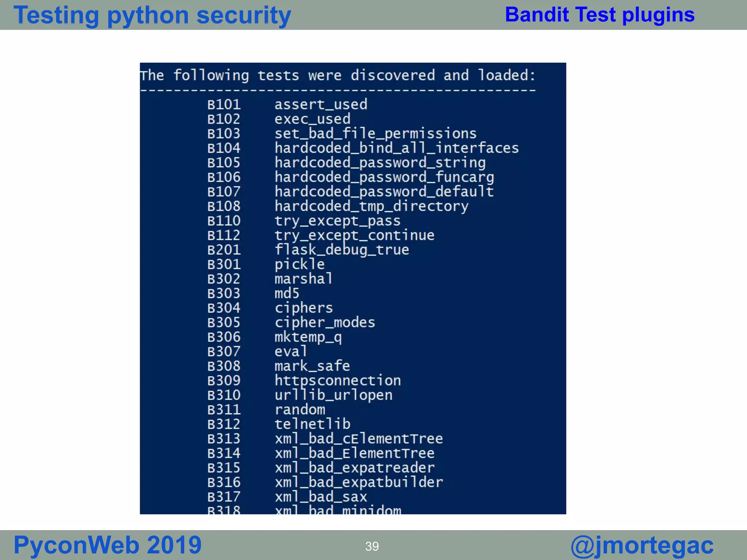
Task: Select the set_bad_file_permissions entry
Action: point(376,134)
